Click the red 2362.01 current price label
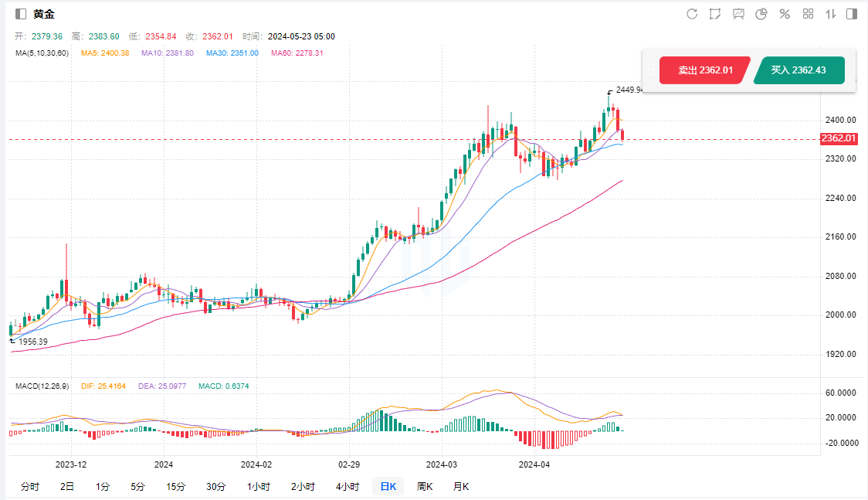This screenshot has height=500, width=868. click(839, 139)
